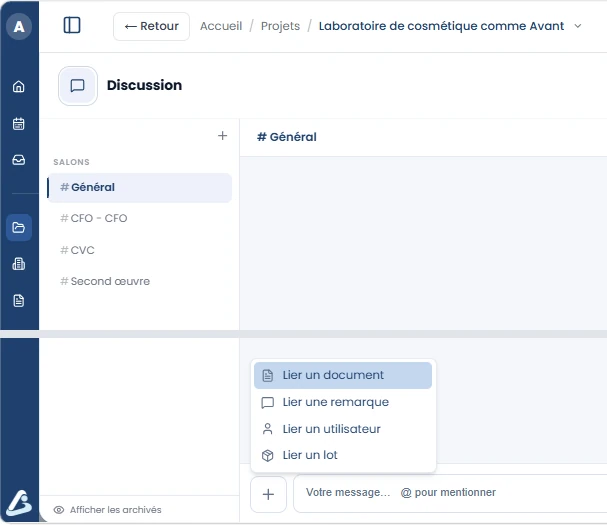This screenshot has width=607, height=525.
Task: Open the building icon in sidebar
Action: click(19, 264)
